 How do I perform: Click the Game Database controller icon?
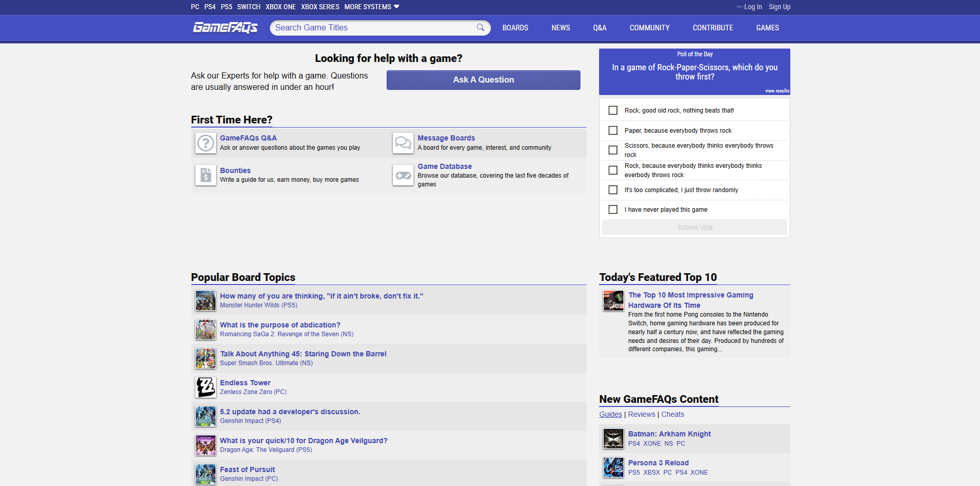point(403,175)
